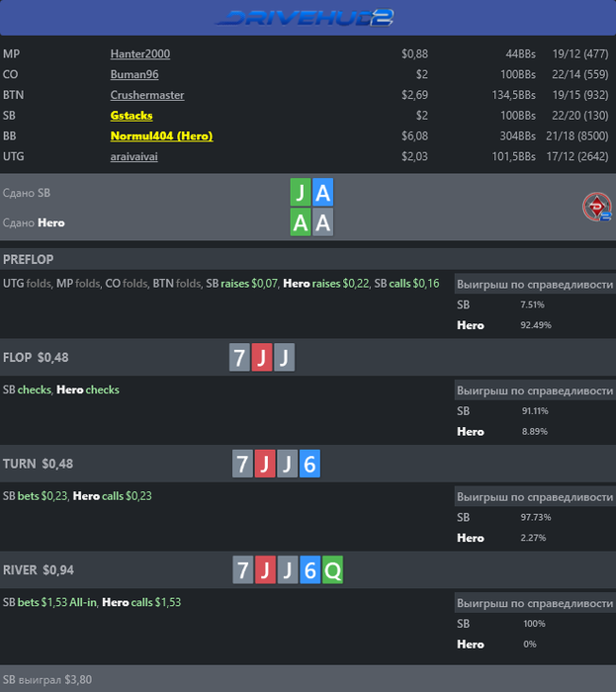Click preflop equity value 7.51%

tap(532, 304)
